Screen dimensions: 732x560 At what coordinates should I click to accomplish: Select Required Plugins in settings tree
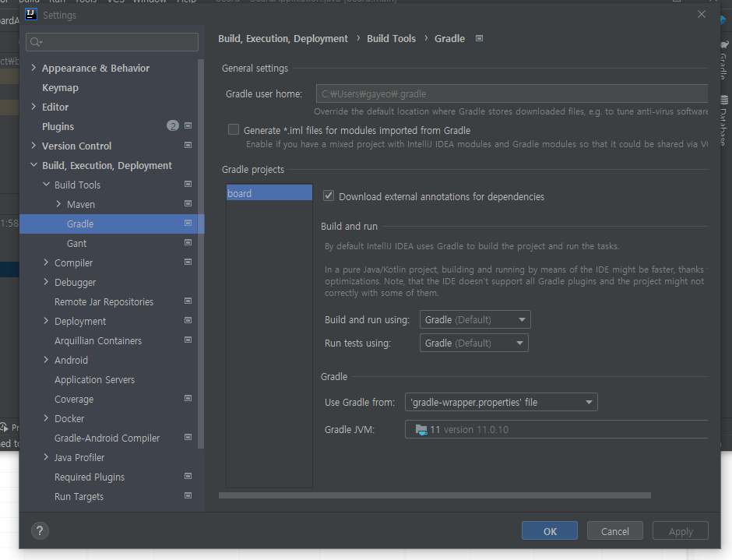[x=90, y=477]
